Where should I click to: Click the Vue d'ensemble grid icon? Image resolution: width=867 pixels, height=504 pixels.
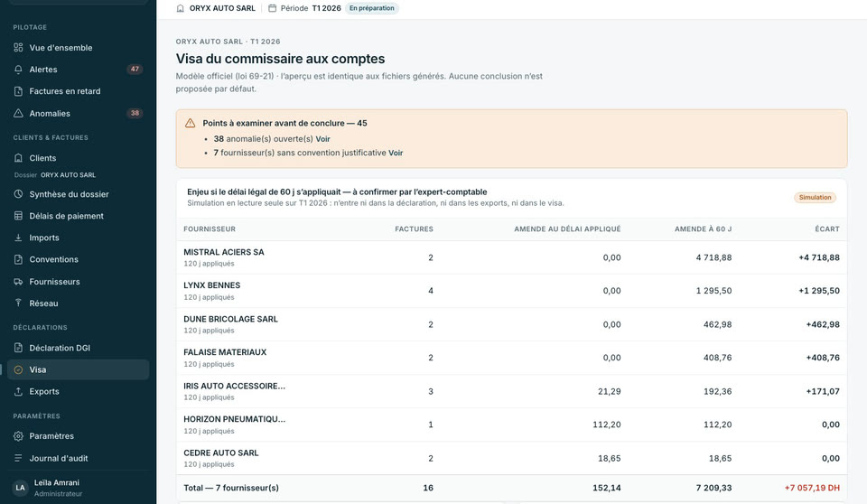(18, 48)
